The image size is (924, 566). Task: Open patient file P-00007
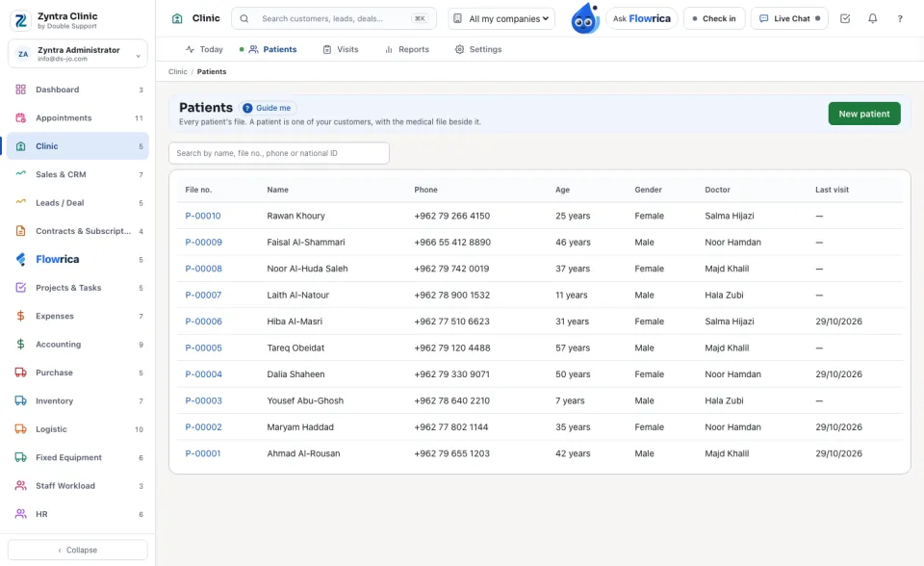pos(203,296)
